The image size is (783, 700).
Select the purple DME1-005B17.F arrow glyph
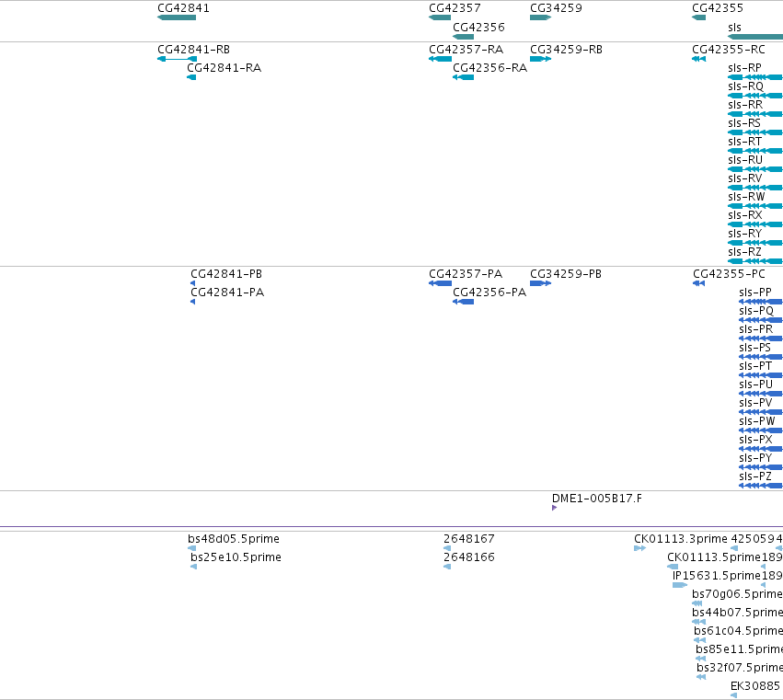(x=554, y=509)
